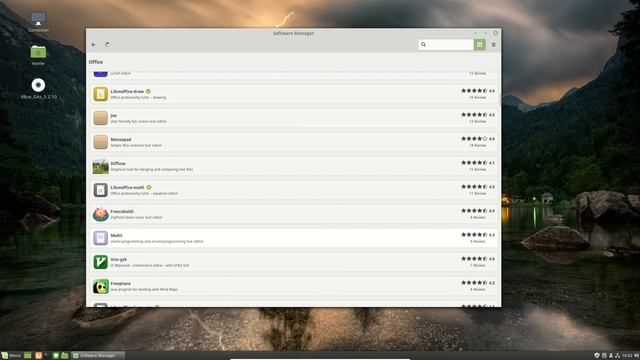The height and width of the screenshot is (360, 640).
Task: Click the shield update icon in tray
Action: point(597,356)
